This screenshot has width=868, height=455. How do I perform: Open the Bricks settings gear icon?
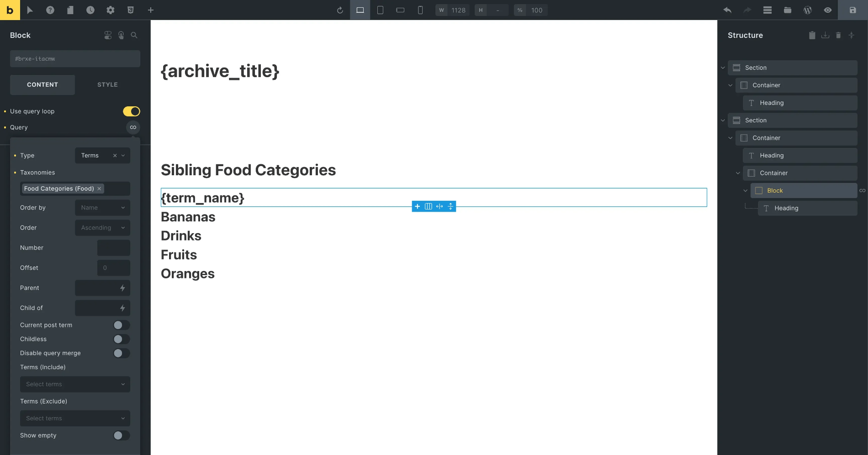(x=110, y=10)
